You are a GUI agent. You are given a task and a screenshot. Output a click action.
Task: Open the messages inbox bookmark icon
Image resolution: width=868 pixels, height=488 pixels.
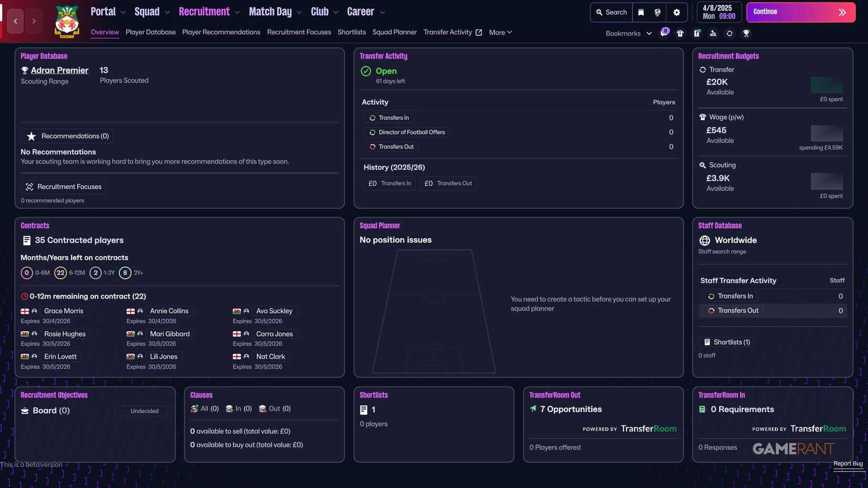pos(664,33)
